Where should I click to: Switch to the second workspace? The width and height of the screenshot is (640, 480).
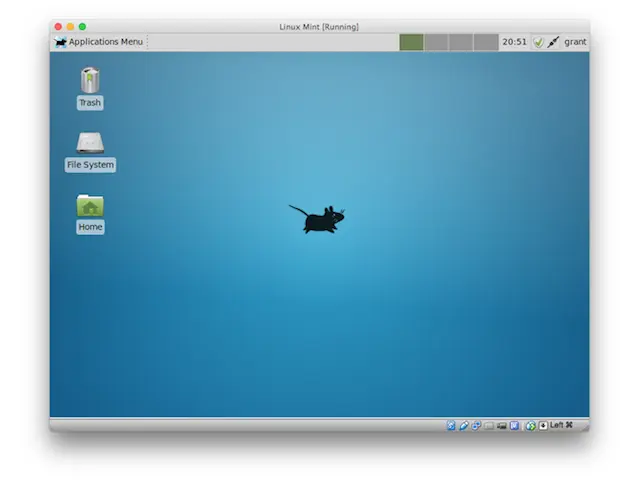(437, 42)
